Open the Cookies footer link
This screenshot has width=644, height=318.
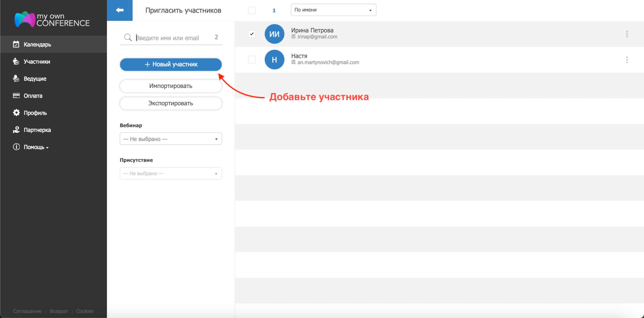(85, 311)
